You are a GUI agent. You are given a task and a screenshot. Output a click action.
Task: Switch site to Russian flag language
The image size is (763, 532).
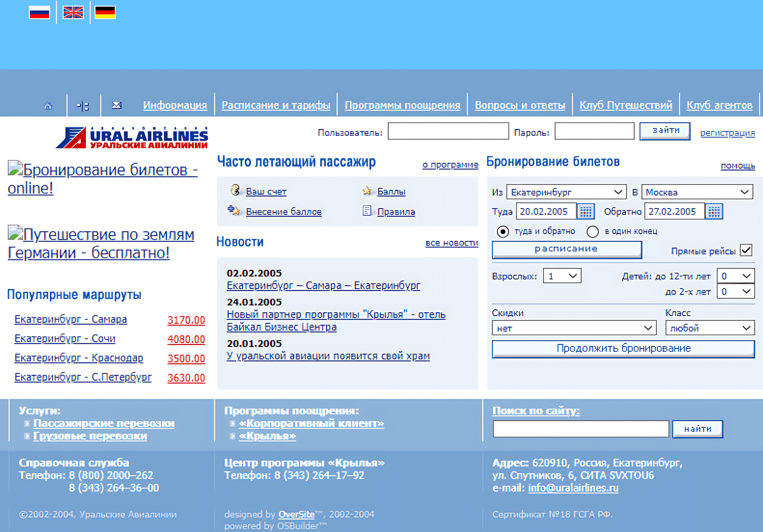point(39,12)
